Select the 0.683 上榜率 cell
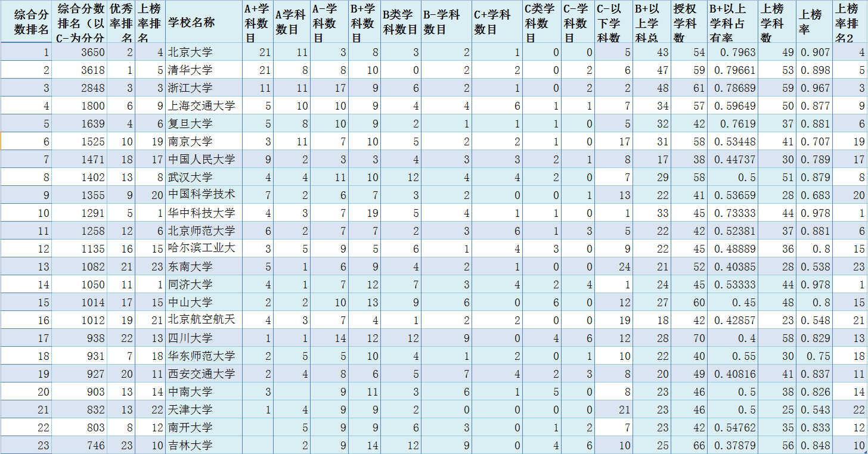The image size is (868, 454). 814,195
